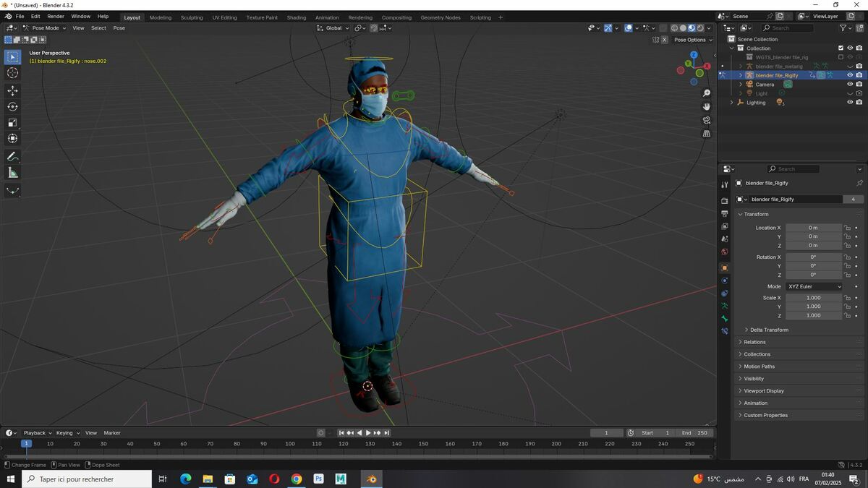This screenshot has width=868, height=488.
Task: Switch orthographic perspective grid icon
Action: point(707,134)
